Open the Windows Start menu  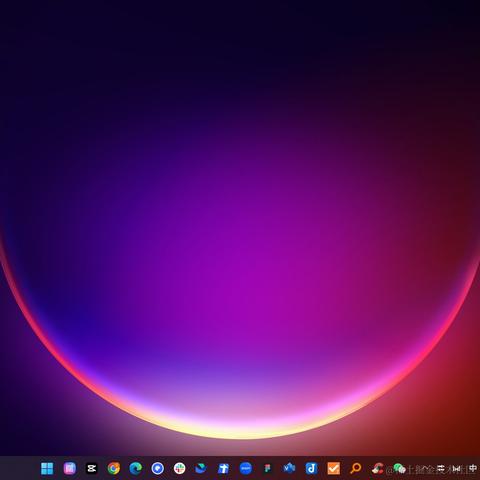(x=47, y=468)
